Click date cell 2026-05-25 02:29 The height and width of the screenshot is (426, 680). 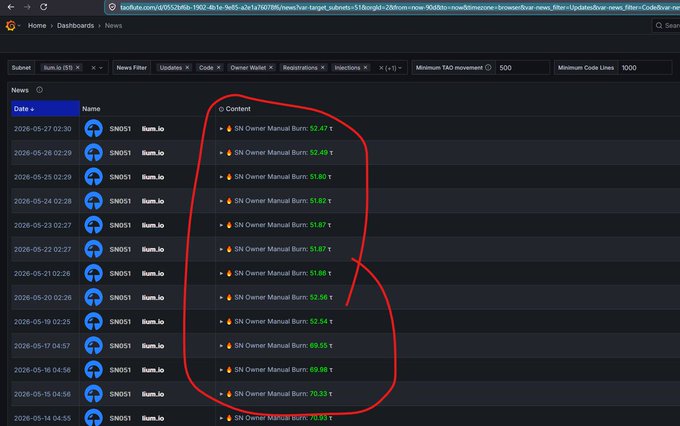pos(42,177)
